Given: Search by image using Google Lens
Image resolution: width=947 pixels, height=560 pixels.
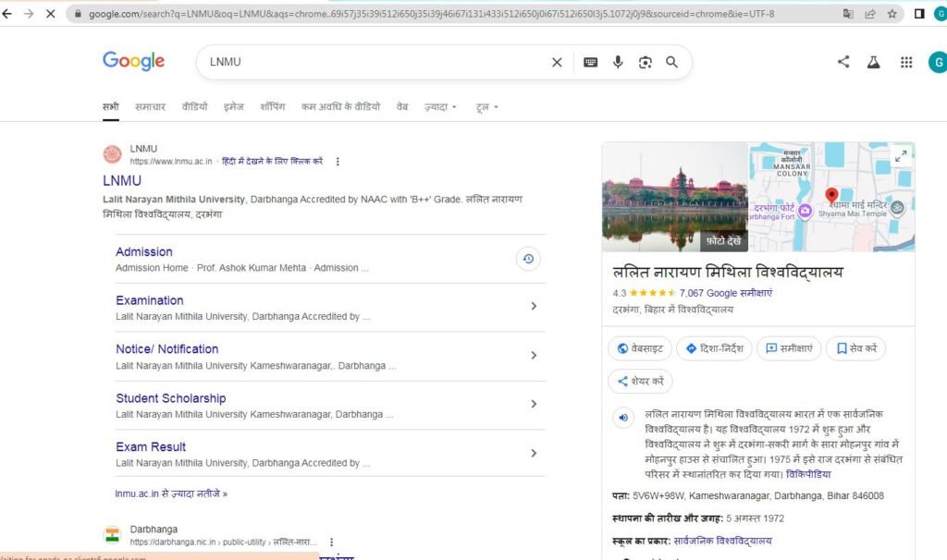Looking at the screenshot, I should pos(645,62).
